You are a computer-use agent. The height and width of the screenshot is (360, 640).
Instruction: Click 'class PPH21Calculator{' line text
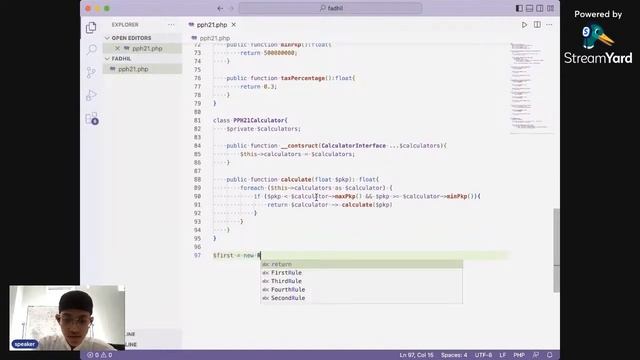[x=250, y=120]
